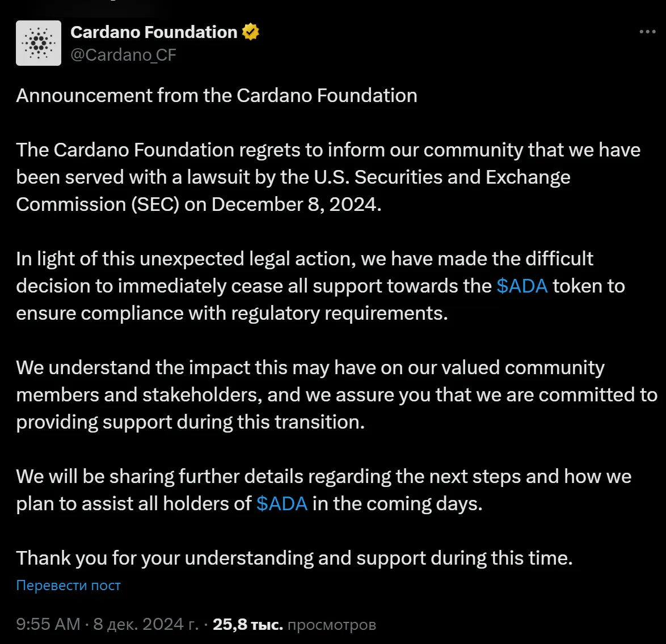
Task: Open the $ADA cashtag after "holders of"
Action: tap(282, 504)
